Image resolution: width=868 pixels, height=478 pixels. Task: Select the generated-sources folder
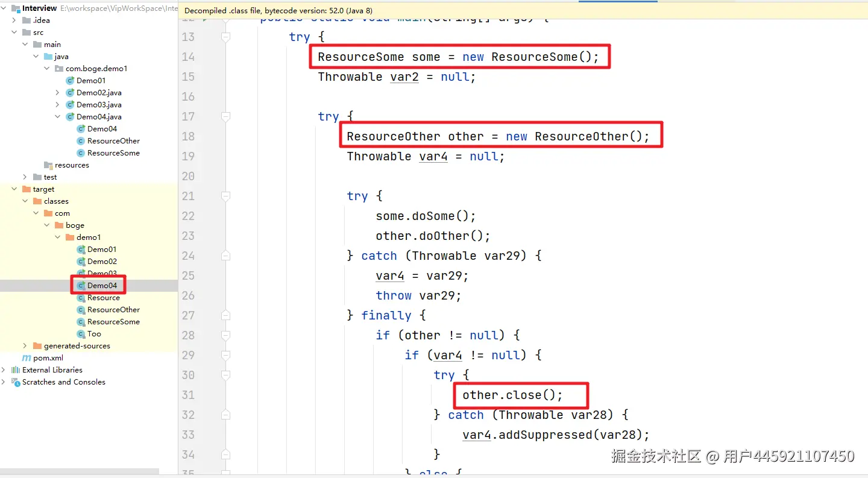click(77, 346)
